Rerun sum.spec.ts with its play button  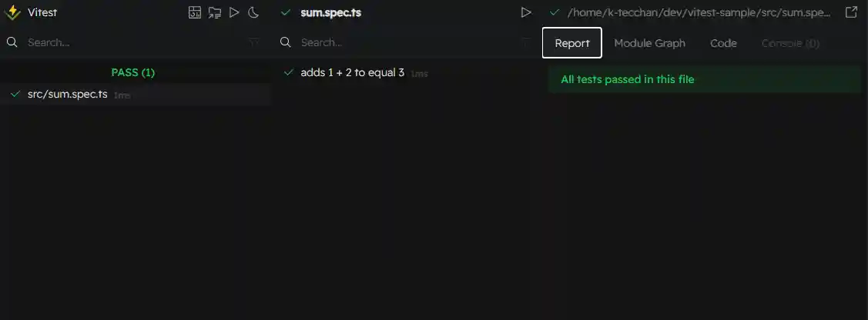click(x=526, y=12)
